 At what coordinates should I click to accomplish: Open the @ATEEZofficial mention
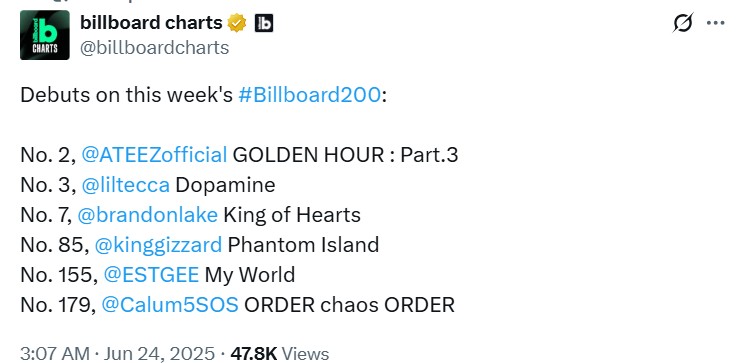pos(154,155)
